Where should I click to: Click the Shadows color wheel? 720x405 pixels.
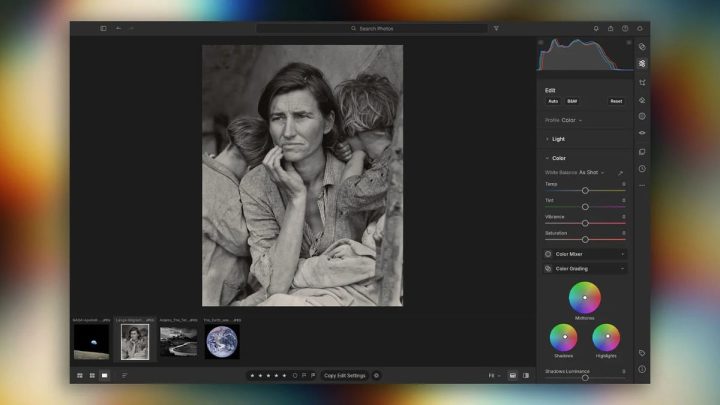coord(563,338)
